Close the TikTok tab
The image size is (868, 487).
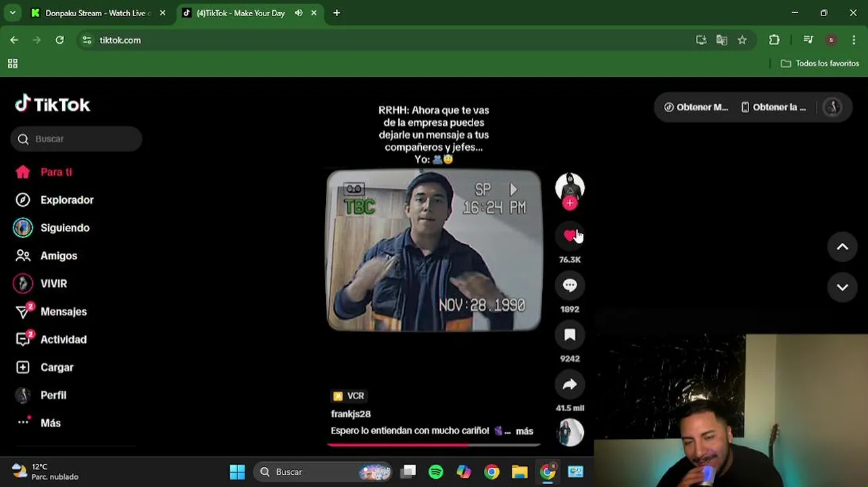pyautogui.click(x=314, y=13)
